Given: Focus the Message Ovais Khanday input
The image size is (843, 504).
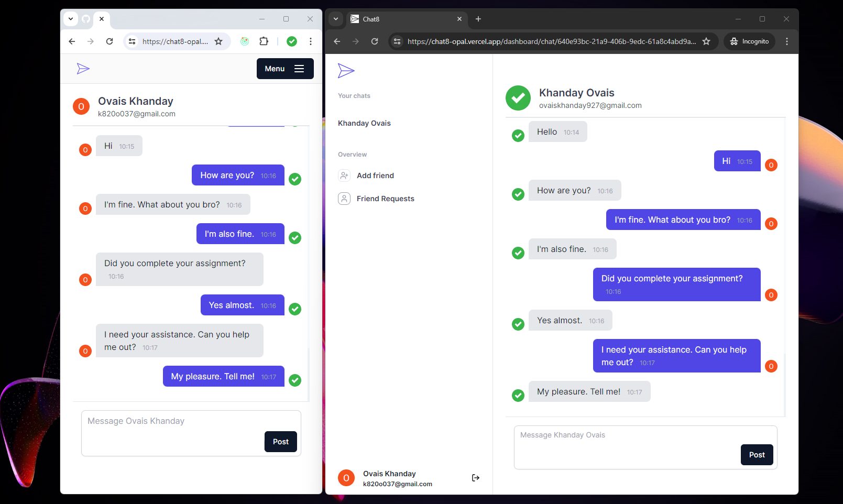Looking at the screenshot, I should click(191, 433).
